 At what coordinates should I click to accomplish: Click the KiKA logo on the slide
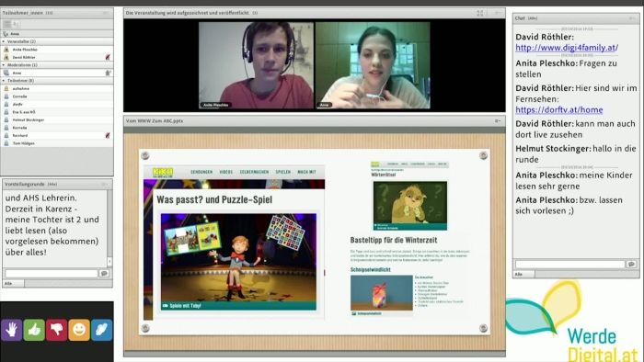tap(163, 172)
